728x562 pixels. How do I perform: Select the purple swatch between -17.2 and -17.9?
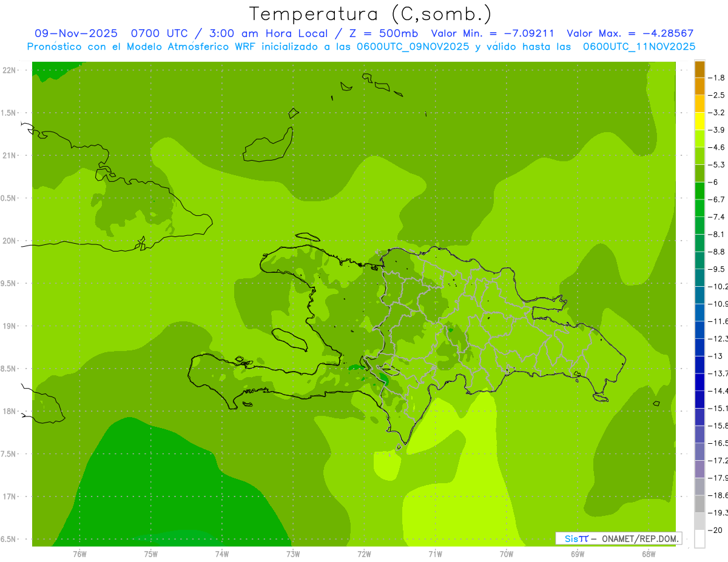coord(699,469)
